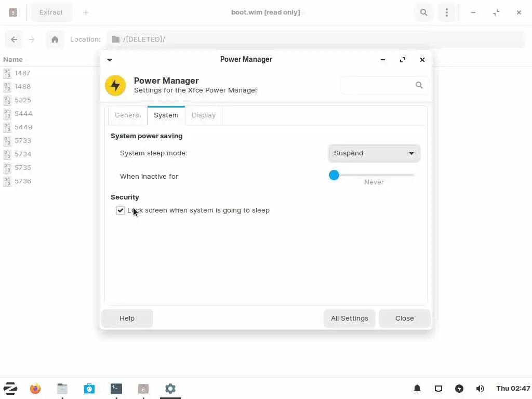
Task: Go to the archive home location
Action: [x=55, y=39]
